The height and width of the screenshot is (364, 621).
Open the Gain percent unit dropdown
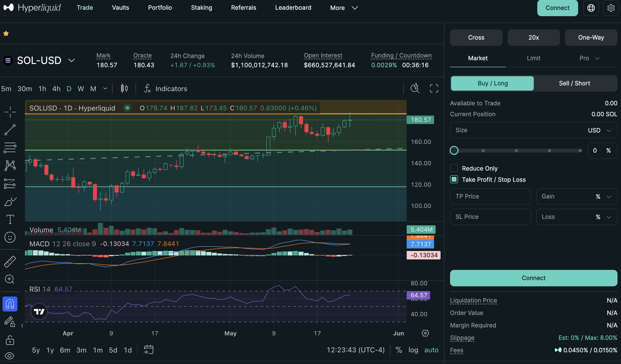[x=603, y=196]
